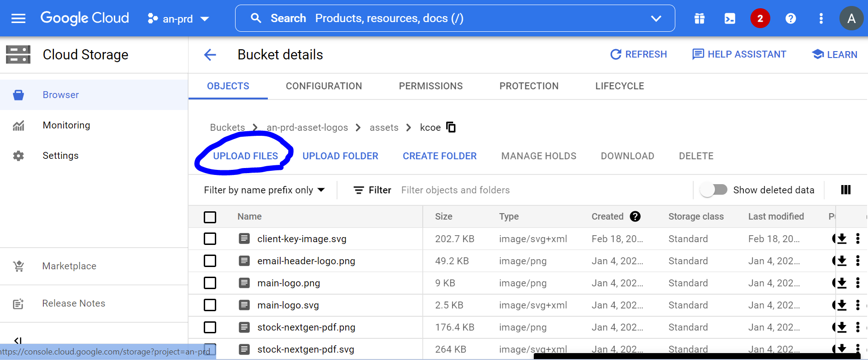This screenshot has height=360, width=868.
Task: Check the main-logo.svg row checkbox
Action: 210,305
